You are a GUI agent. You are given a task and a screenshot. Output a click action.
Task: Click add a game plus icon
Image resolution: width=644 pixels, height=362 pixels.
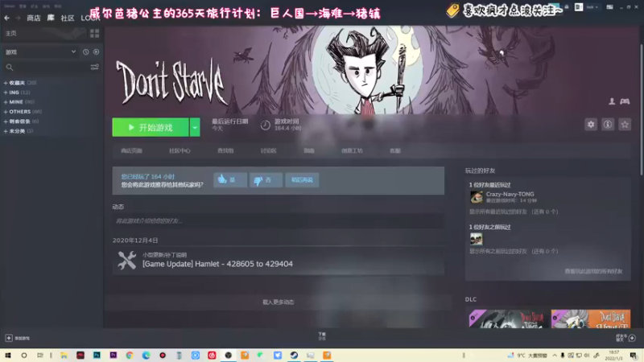point(9,338)
